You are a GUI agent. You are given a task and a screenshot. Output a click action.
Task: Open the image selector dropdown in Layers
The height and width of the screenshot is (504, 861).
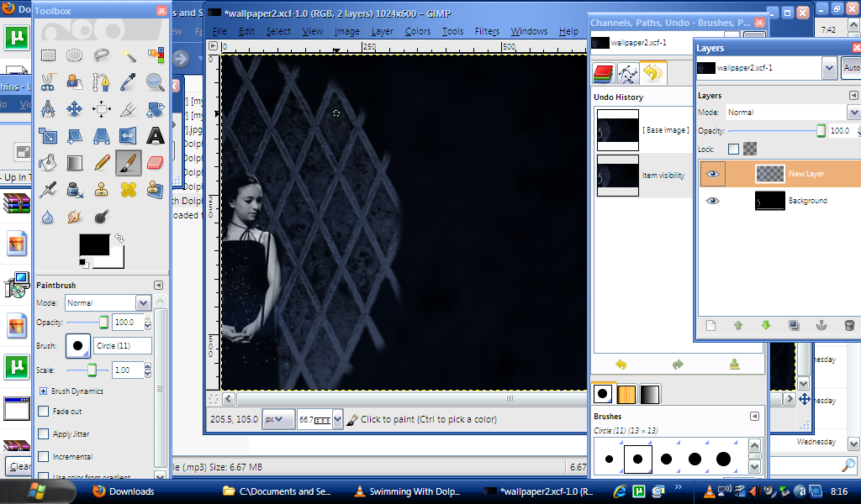tap(829, 68)
